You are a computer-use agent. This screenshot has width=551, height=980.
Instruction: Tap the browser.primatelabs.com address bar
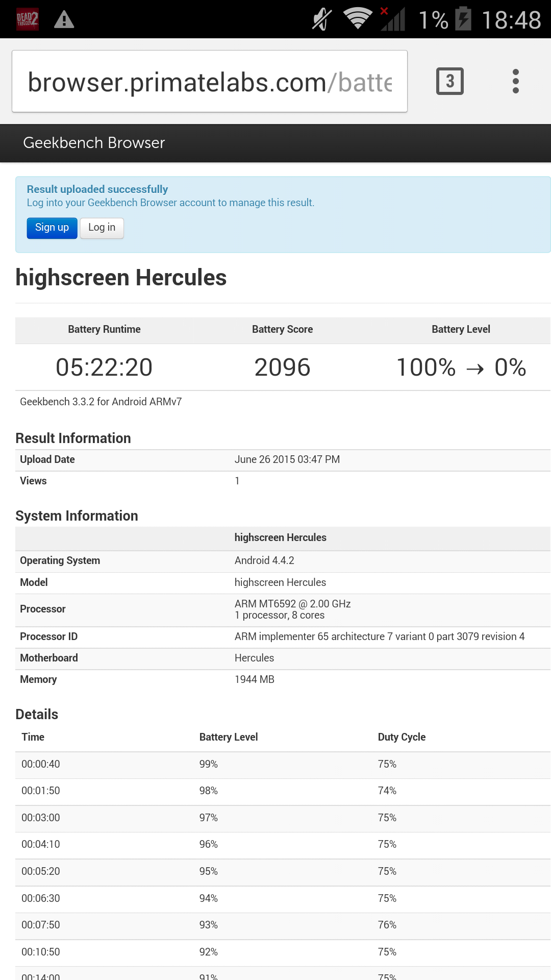(x=210, y=81)
